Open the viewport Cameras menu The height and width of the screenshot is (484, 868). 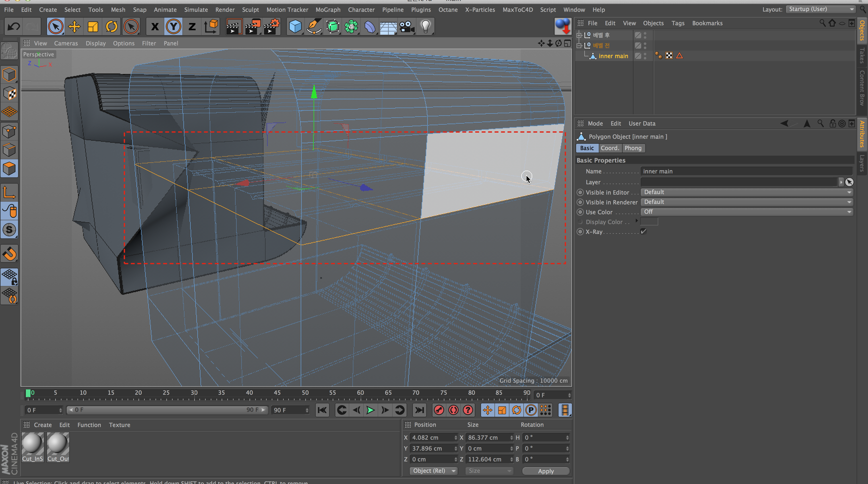(x=66, y=43)
